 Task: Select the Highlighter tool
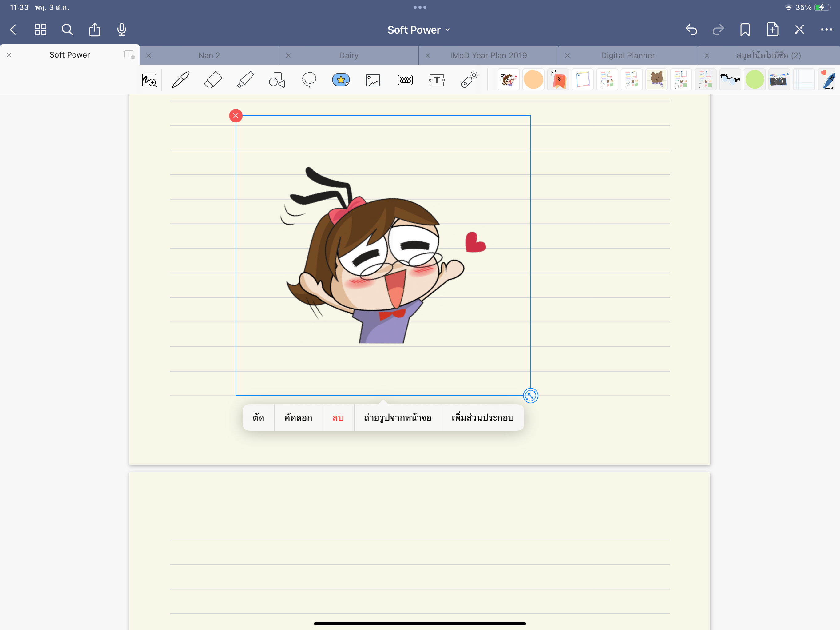(245, 80)
